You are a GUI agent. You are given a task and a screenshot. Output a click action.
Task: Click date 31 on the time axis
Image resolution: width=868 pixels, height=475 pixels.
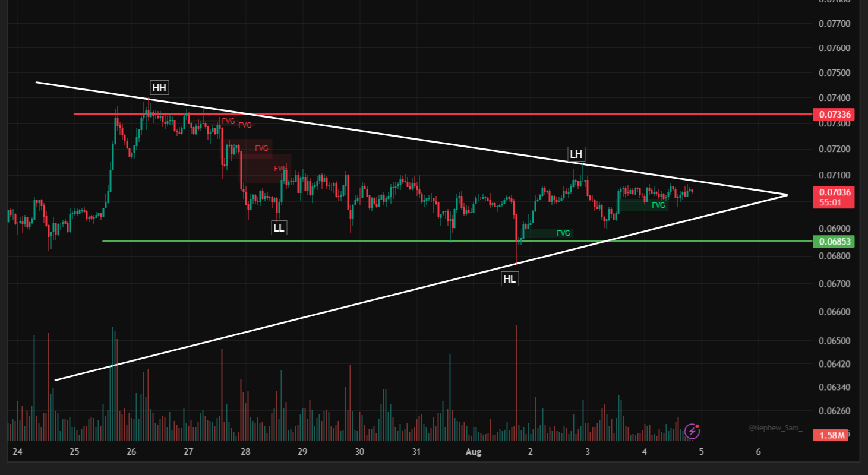pos(416,452)
